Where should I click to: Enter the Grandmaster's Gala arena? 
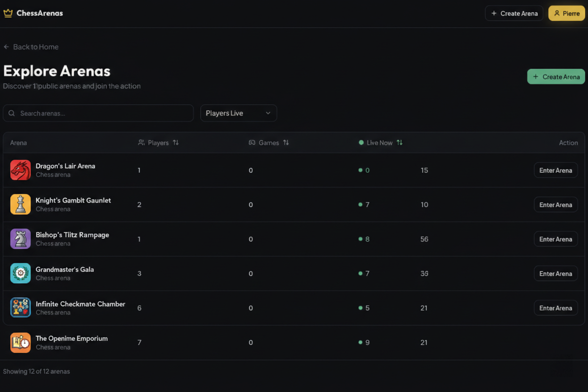(x=555, y=273)
